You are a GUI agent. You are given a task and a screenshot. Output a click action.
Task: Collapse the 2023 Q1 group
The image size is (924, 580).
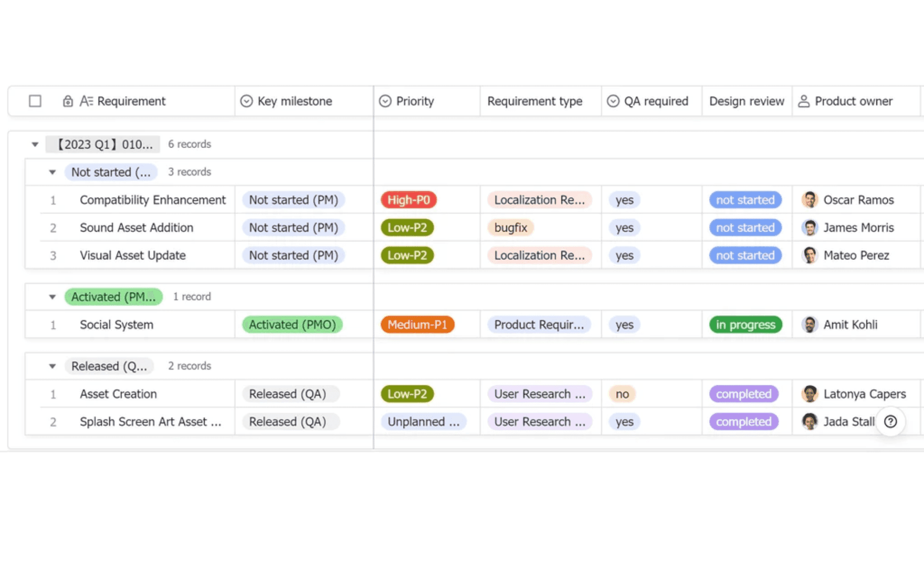pos(35,144)
